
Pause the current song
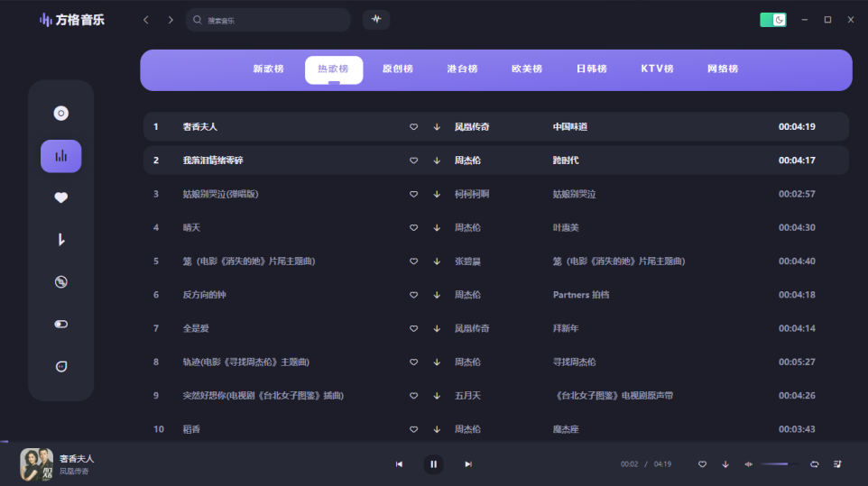point(433,464)
